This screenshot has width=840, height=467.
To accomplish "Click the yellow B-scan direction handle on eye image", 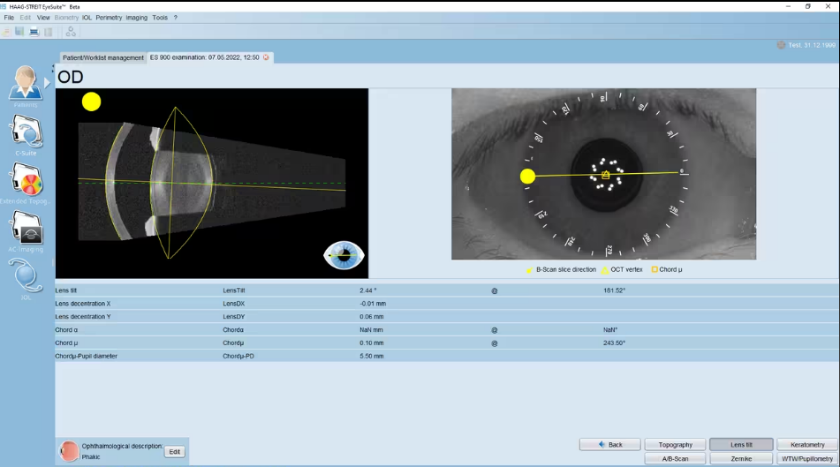I will (x=528, y=177).
